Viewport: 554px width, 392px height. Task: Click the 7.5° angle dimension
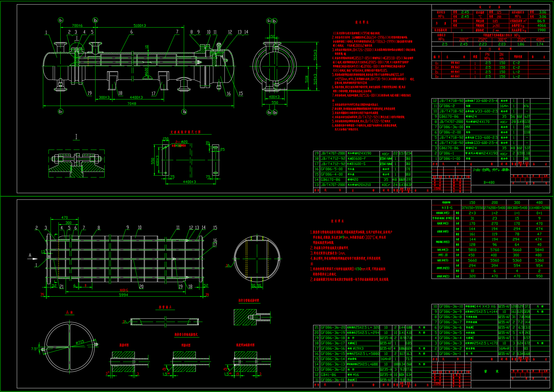pos(34,349)
